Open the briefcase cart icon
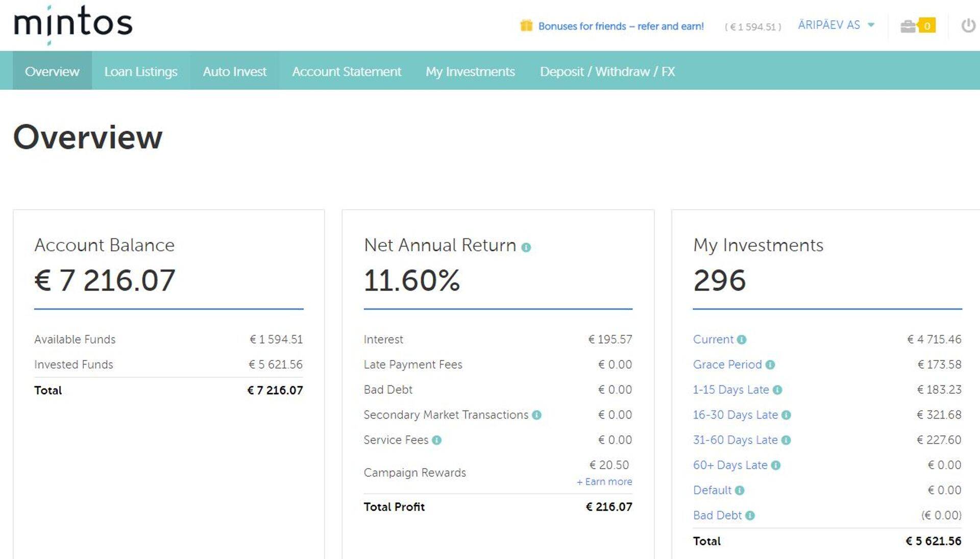Image resolution: width=980 pixels, height=559 pixels. (909, 26)
